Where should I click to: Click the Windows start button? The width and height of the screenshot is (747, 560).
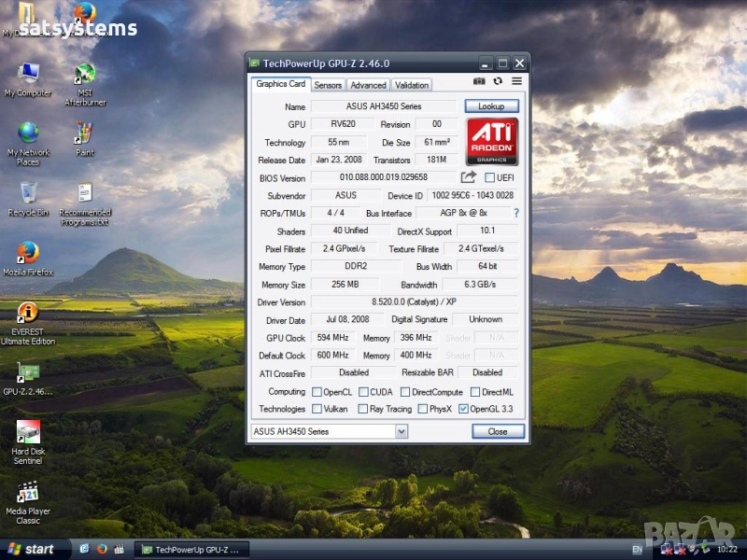(31, 549)
